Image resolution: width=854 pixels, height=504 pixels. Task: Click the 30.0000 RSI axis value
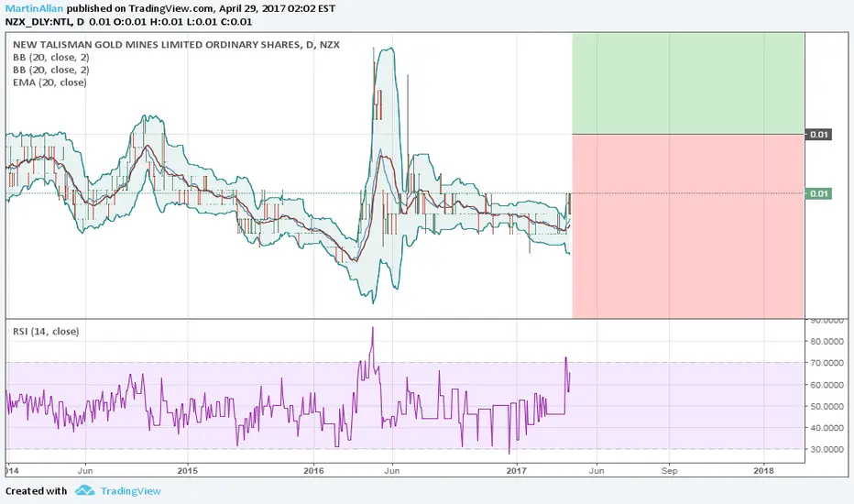click(x=827, y=450)
